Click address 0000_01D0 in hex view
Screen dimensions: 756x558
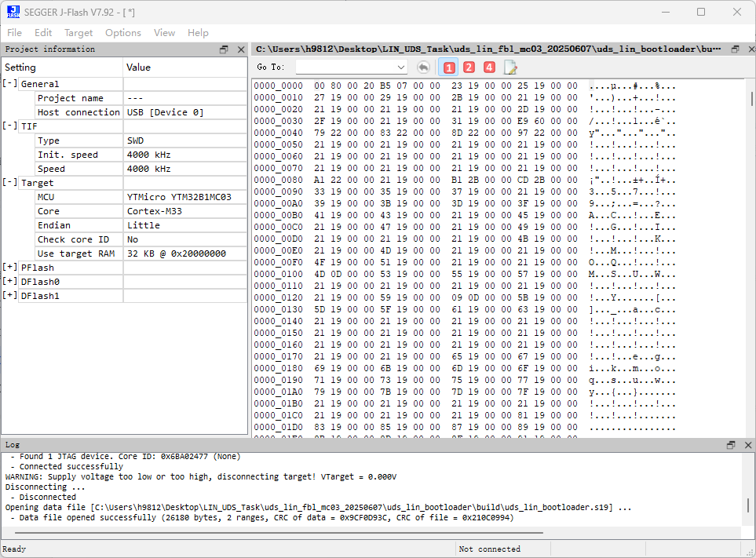pyautogui.click(x=278, y=427)
